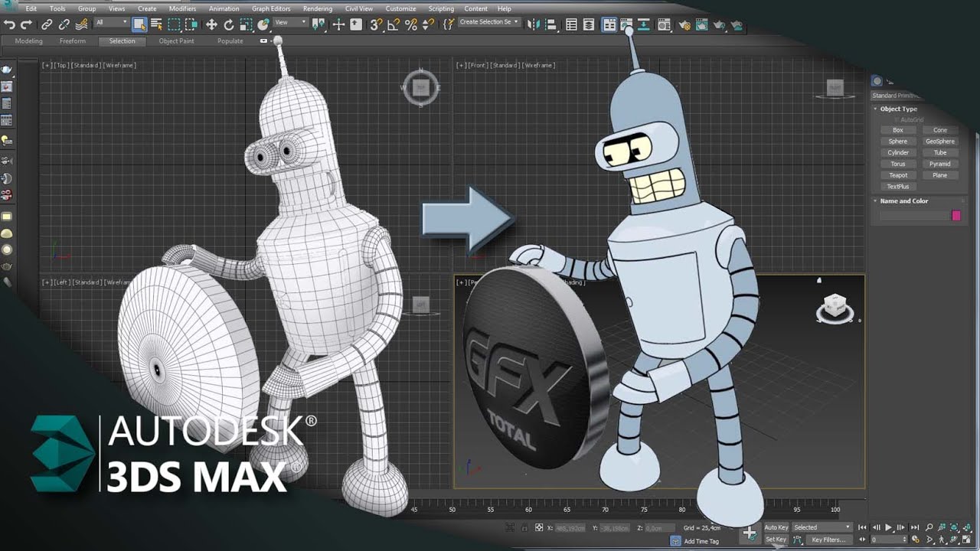Click Maximize Viewport Toggle icon
980x551 pixels.
click(968, 540)
